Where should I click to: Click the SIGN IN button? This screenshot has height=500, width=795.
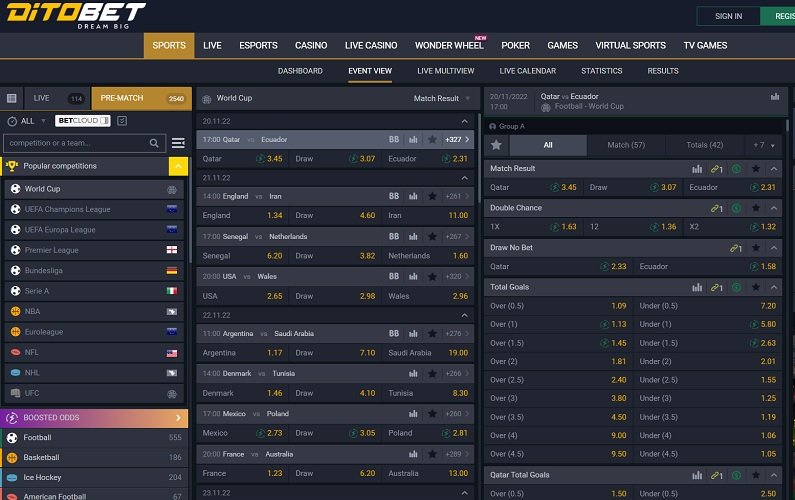tap(728, 16)
